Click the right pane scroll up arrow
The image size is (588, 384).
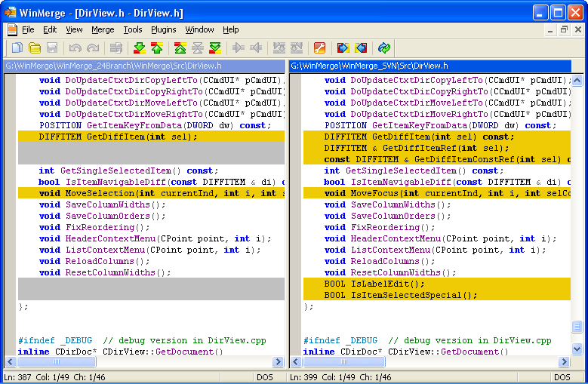pyautogui.click(x=577, y=80)
